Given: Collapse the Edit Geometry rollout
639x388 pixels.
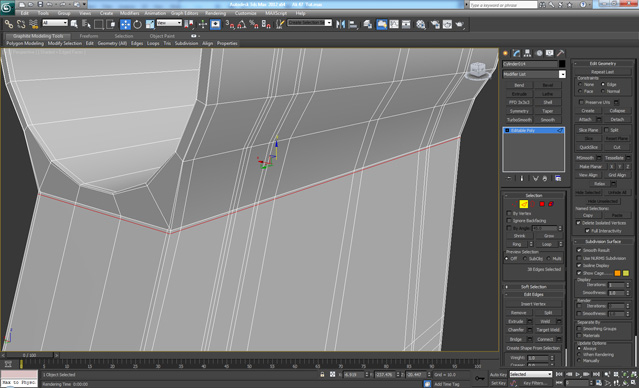Looking at the screenshot, I should 603,64.
